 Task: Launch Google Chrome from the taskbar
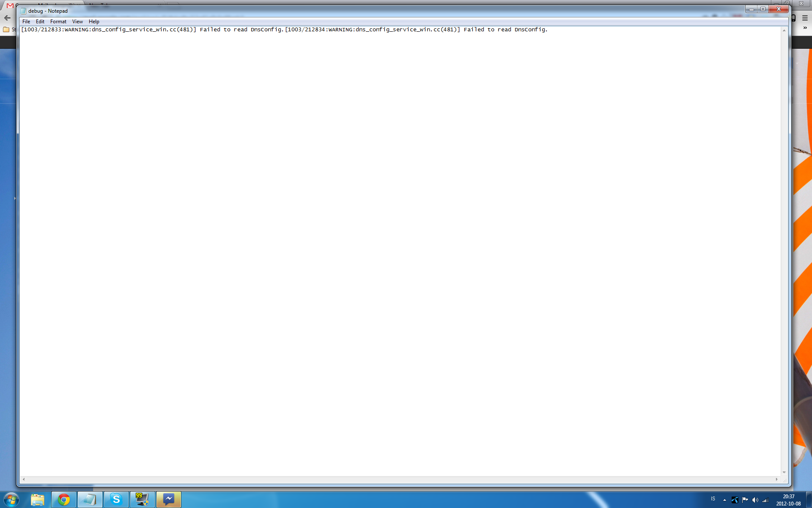click(x=63, y=500)
